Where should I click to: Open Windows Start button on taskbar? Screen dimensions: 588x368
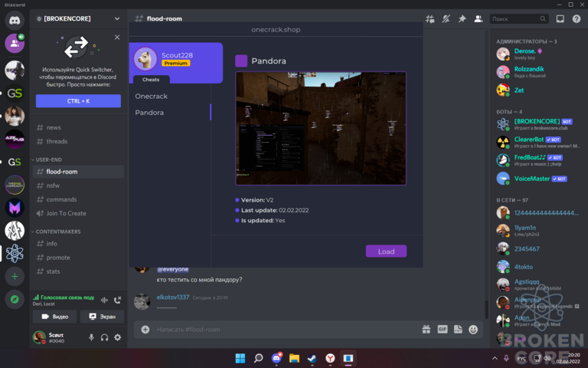point(240,358)
